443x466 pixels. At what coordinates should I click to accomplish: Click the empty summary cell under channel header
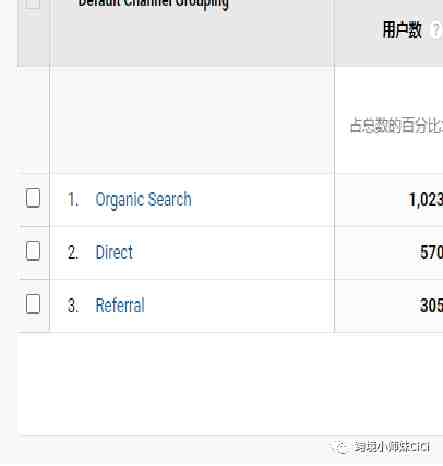[192, 121]
